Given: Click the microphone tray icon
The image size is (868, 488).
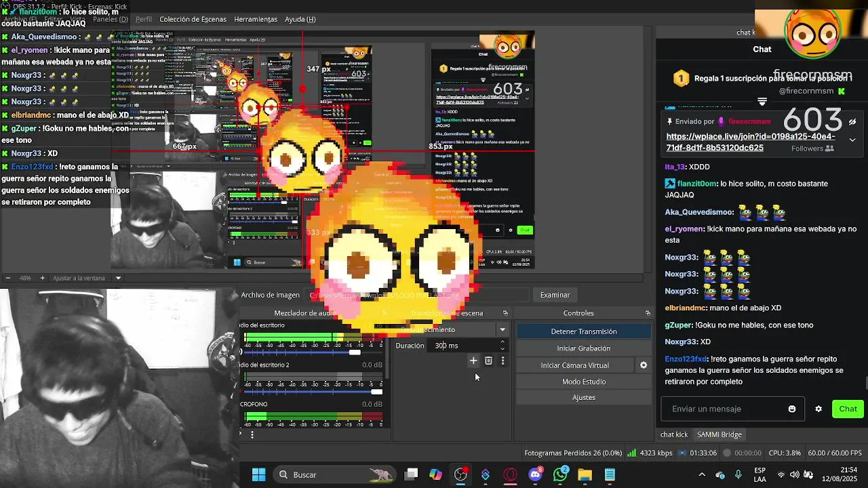Looking at the screenshot, I should point(738,474).
